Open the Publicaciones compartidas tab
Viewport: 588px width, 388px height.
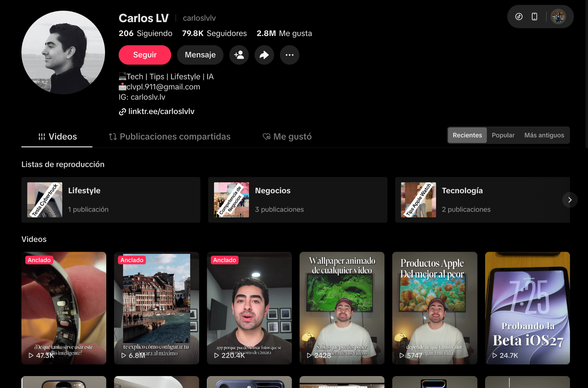[x=169, y=137]
